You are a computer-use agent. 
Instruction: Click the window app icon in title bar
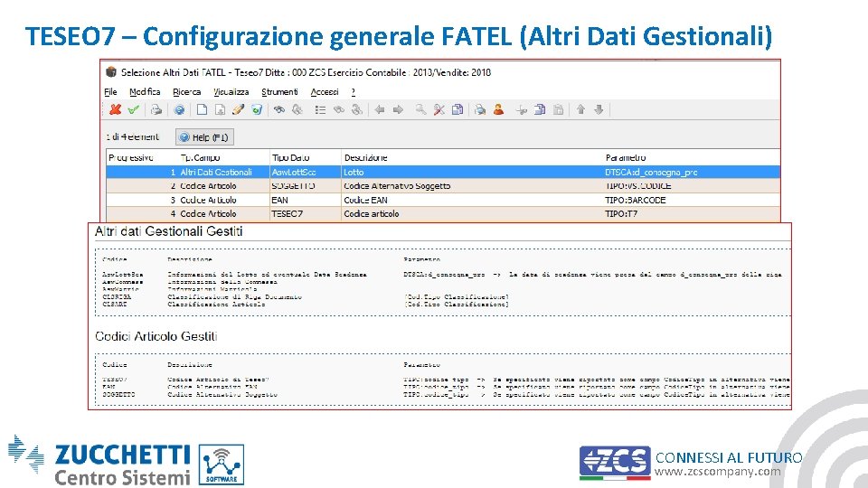(111, 72)
